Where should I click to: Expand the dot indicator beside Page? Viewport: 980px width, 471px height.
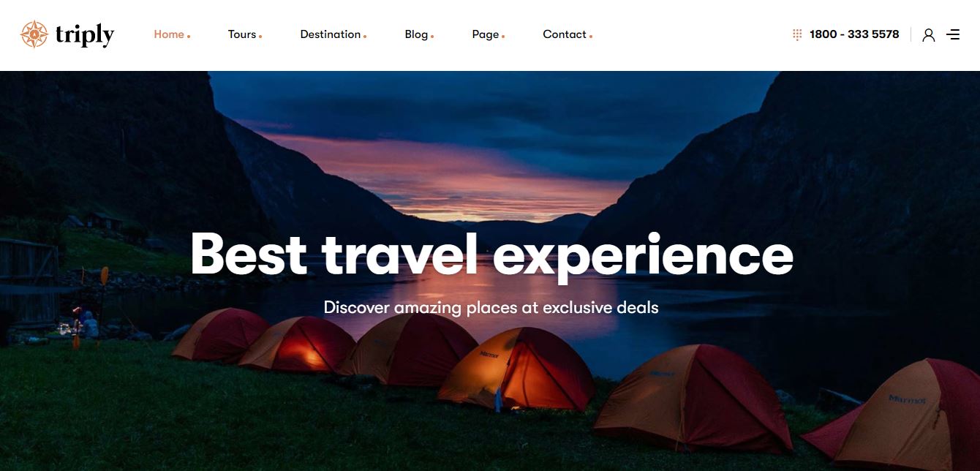point(503,36)
